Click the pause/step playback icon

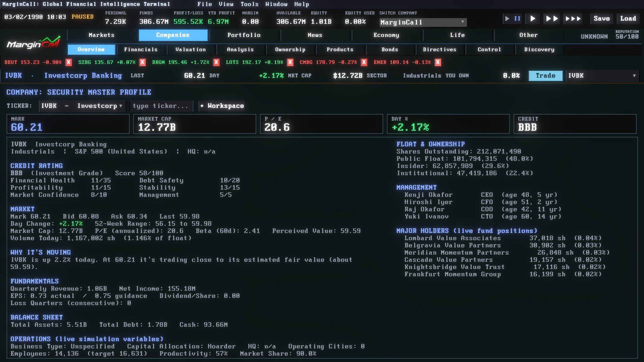coord(513,19)
